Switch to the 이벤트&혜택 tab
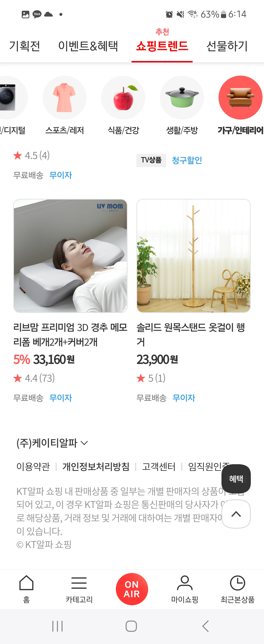 [88, 46]
